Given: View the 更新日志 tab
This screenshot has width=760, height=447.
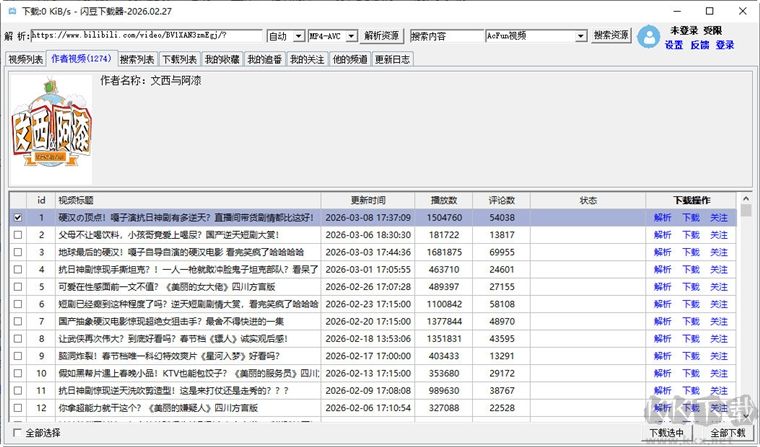Looking at the screenshot, I should 393,59.
